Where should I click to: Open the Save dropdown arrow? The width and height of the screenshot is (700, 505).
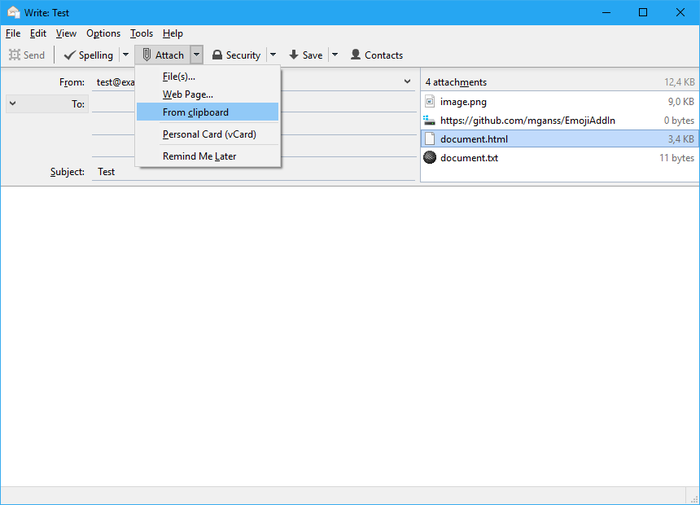coord(335,55)
